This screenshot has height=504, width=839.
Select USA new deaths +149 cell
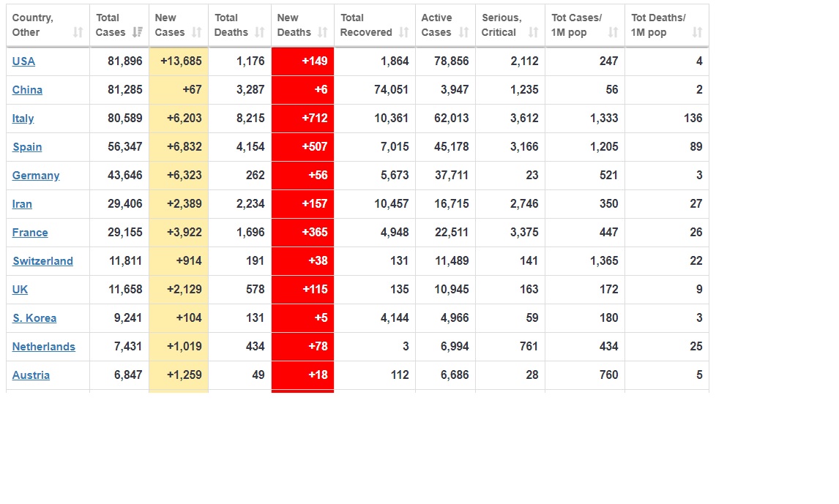click(303, 61)
